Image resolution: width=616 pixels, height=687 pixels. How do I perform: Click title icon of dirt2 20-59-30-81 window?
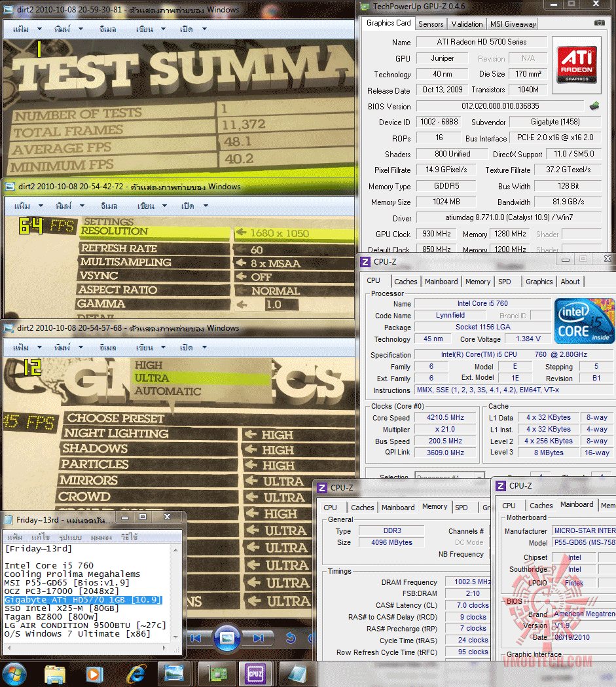tap(9, 9)
